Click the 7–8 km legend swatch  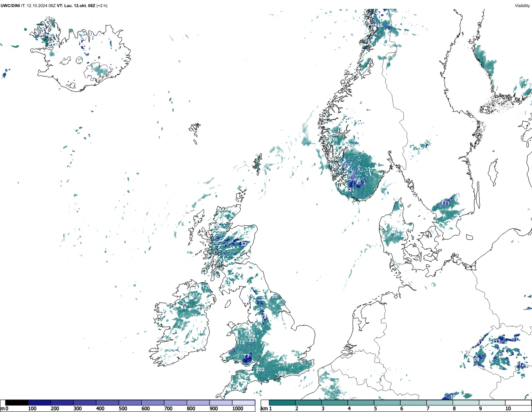click(439, 402)
